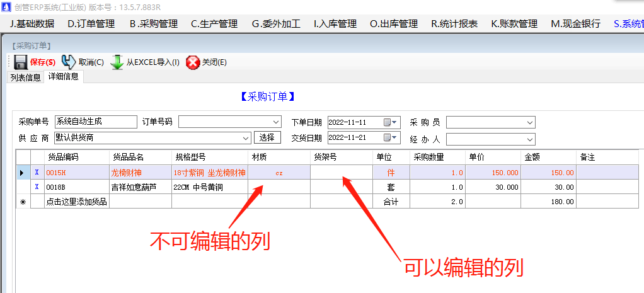644x293 pixels.
Task: Click the 套 unit cell
Action: tap(391, 187)
